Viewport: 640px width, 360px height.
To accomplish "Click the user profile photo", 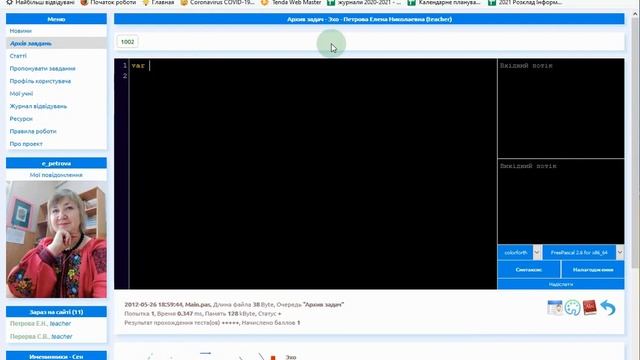I will 56,239.
